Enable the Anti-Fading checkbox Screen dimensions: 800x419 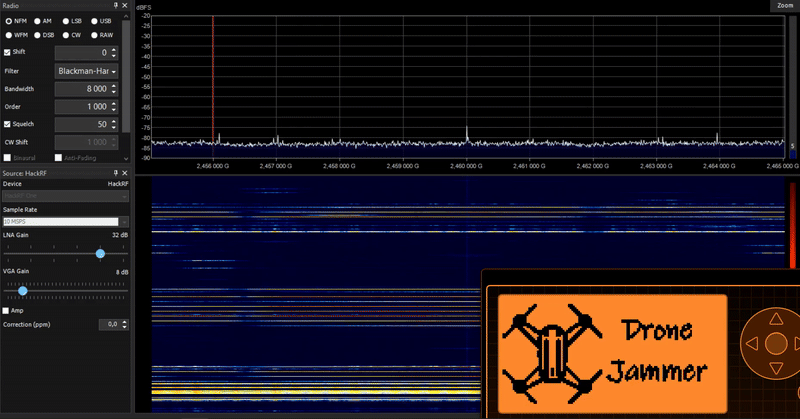[x=58, y=158]
